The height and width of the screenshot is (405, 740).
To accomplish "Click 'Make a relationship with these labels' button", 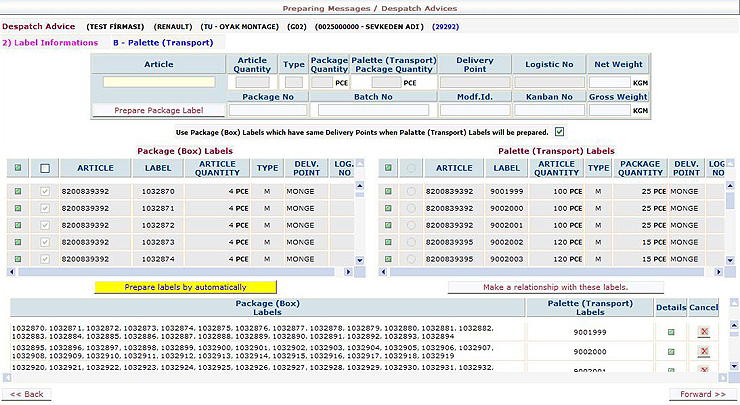I will click(x=555, y=287).
